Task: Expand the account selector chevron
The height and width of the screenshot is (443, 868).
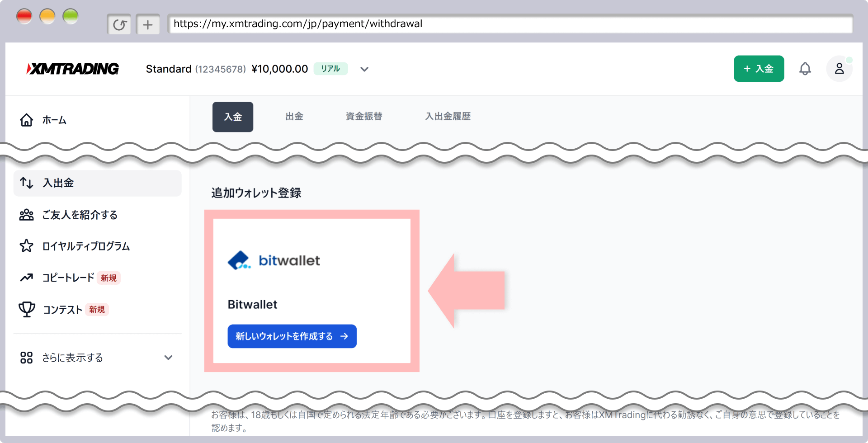Action: coord(364,69)
